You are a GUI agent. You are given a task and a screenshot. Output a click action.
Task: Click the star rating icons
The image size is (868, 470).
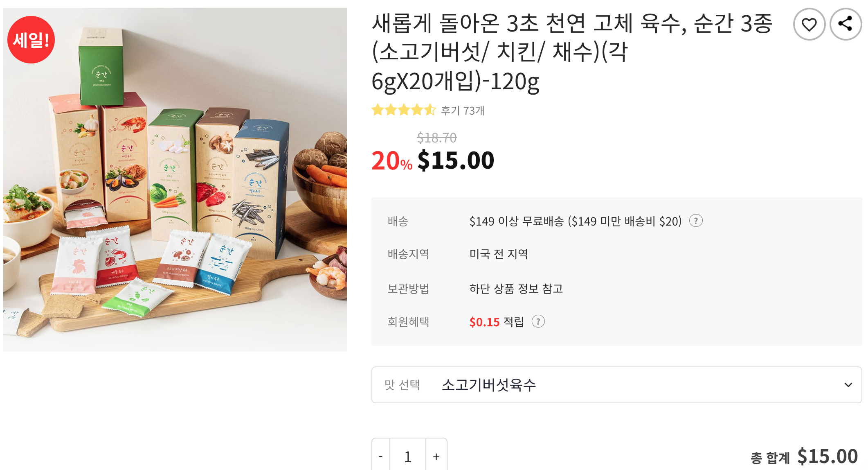(404, 110)
